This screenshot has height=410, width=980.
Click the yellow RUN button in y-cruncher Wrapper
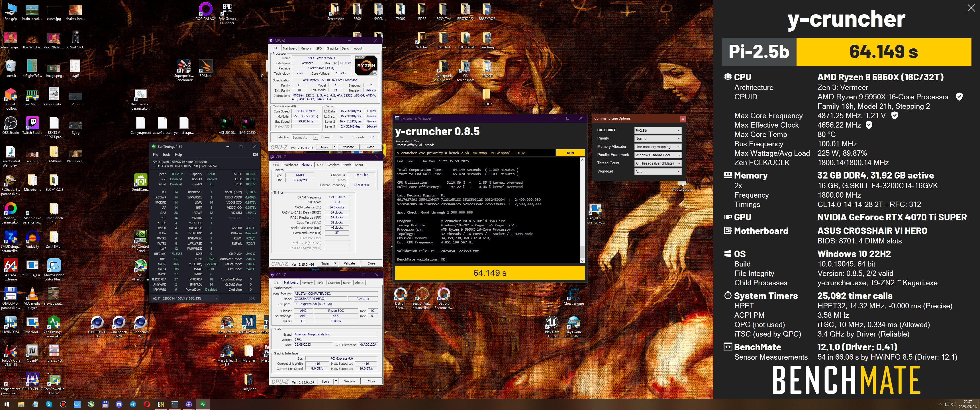click(x=570, y=153)
